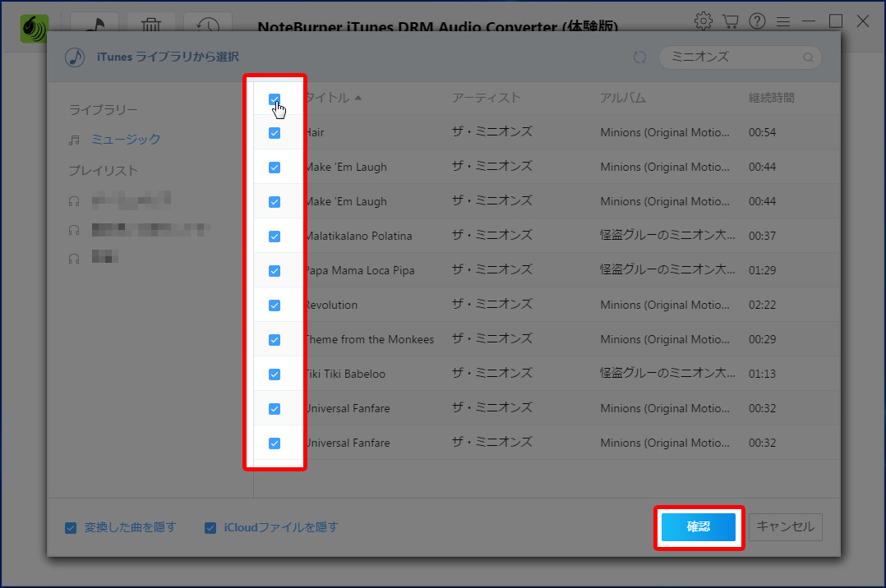The image size is (886, 588).
Task: Open the conversion history clock icon
Action: (207, 26)
